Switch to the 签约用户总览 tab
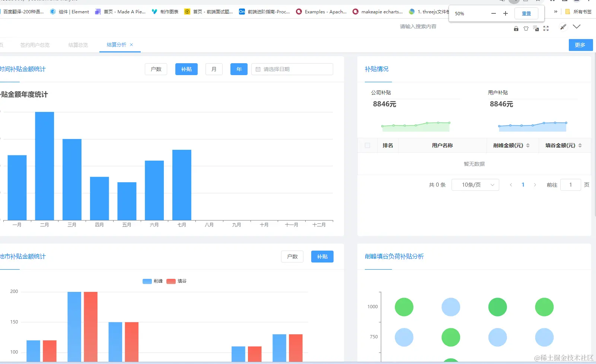The height and width of the screenshot is (364, 596). pyautogui.click(x=35, y=45)
